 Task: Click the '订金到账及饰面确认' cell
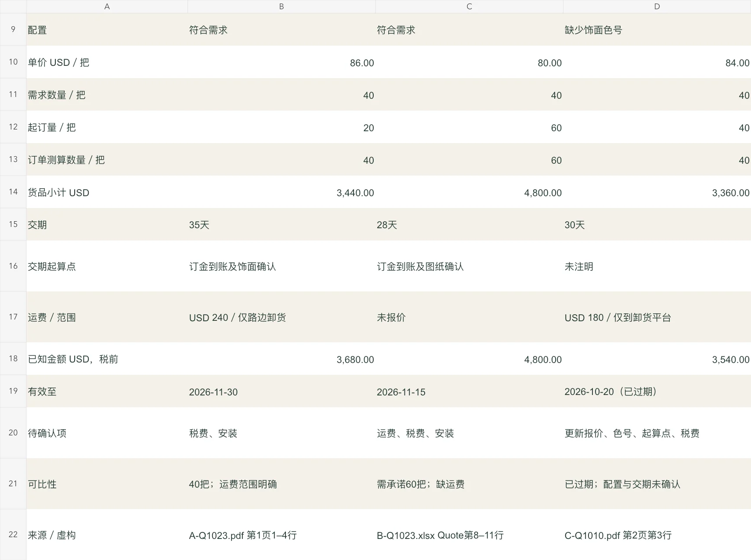(282, 266)
